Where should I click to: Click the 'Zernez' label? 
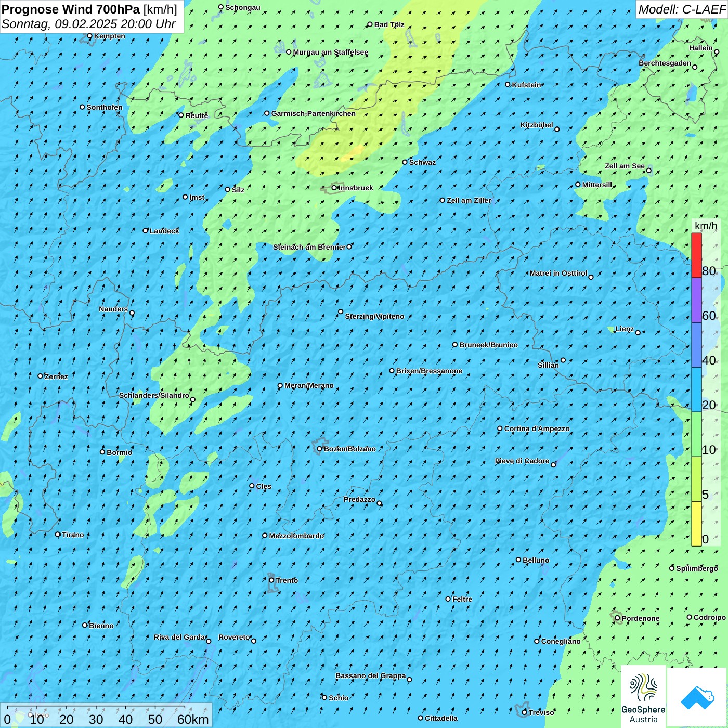click(56, 376)
